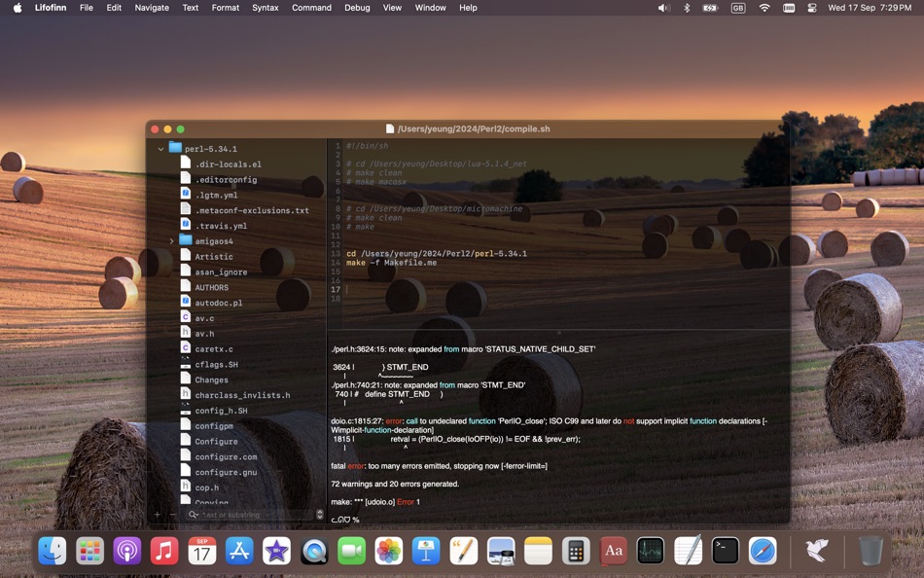The image size is (924, 578).
Task: Open the Artistic file
Action: (x=214, y=257)
